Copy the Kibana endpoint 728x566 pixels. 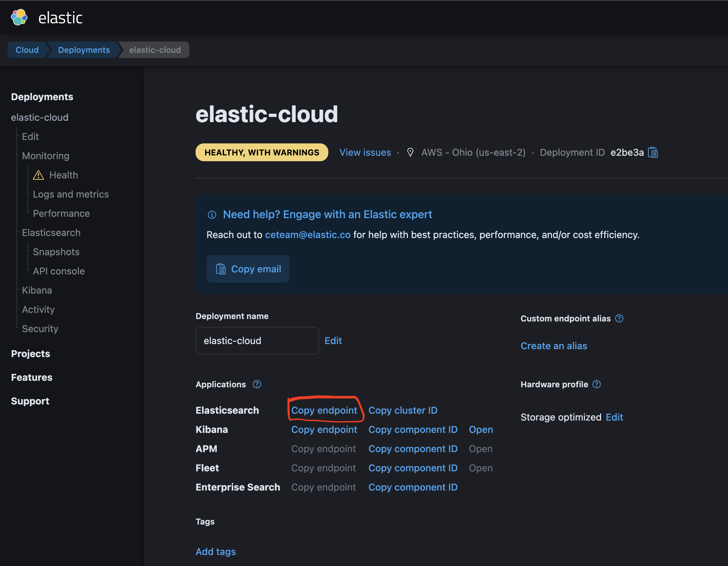pos(324,429)
